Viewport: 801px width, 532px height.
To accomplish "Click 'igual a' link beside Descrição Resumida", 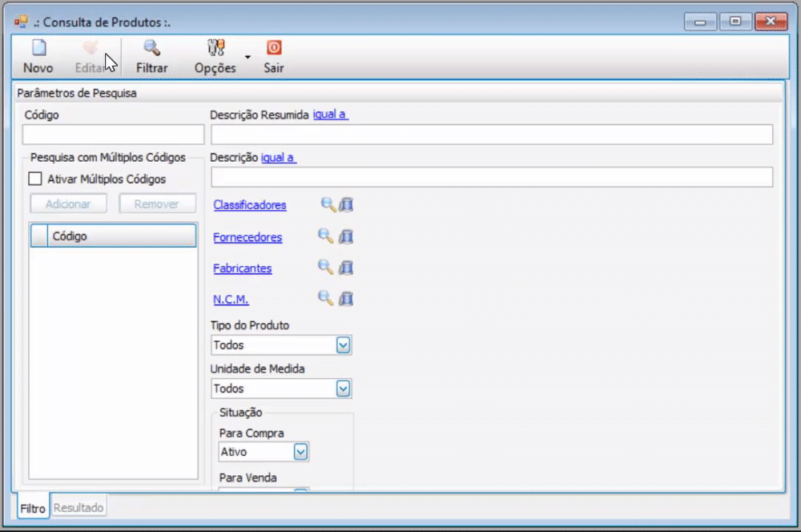I will tap(331, 115).
